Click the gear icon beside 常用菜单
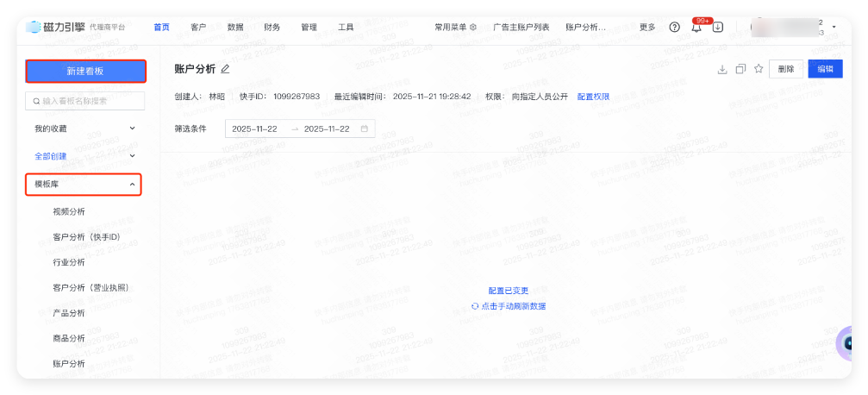Screen dimensions: 868x395 (x=472, y=27)
